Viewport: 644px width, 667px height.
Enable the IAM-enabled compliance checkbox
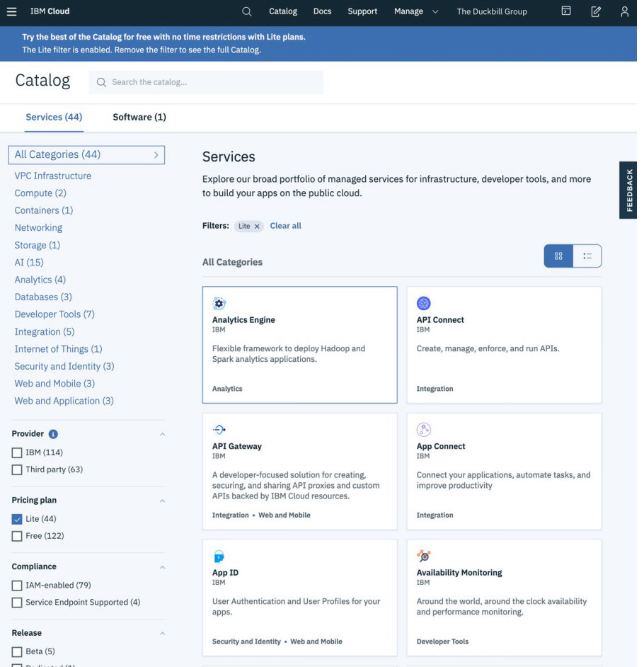17,586
